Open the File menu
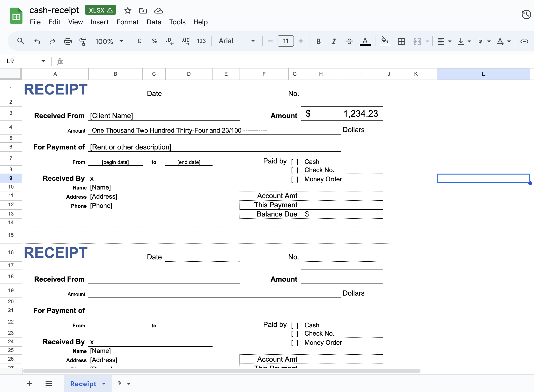The height and width of the screenshot is (392, 534). (x=35, y=22)
